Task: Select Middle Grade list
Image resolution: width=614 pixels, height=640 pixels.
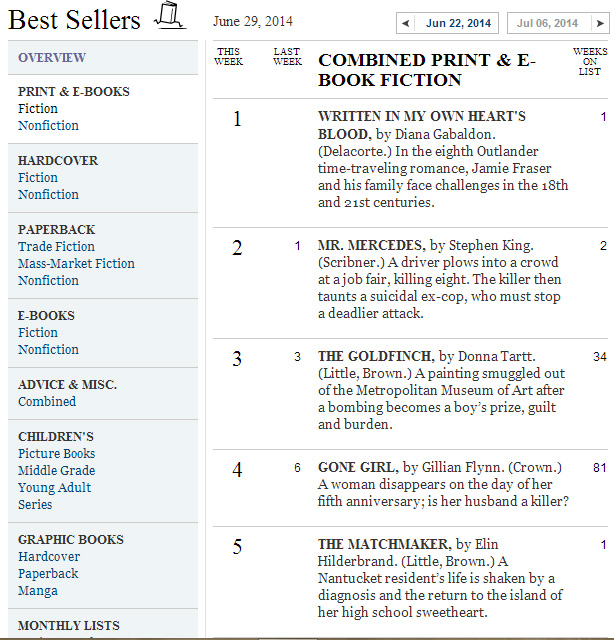Action: (56, 470)
